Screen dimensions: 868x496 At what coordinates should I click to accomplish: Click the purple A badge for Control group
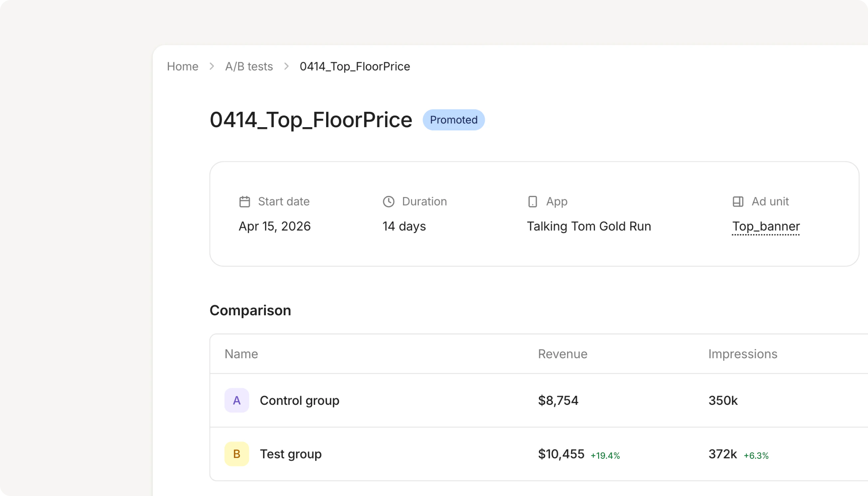(x=237, y=400)
